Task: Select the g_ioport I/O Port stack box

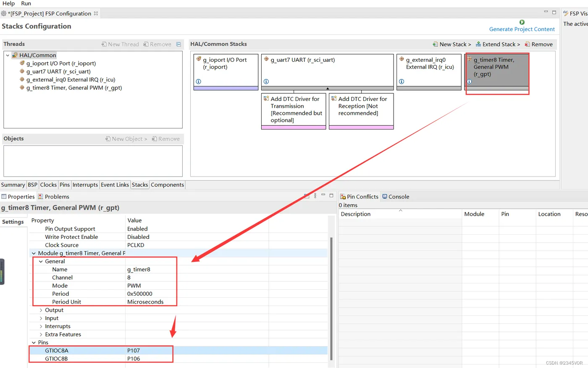Action: point(226,72)
